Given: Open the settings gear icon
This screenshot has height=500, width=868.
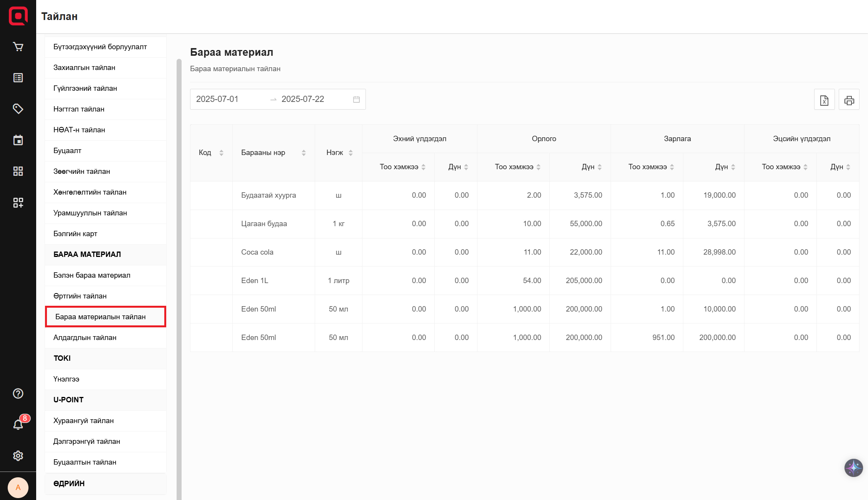Looking at the screenshot, I should click(x=18, y=456).
